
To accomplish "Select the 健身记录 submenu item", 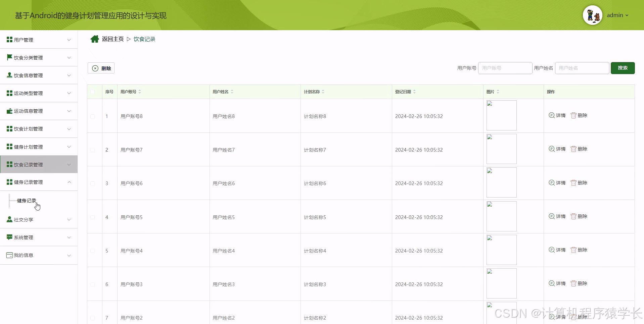I will (x=27, y=201).
